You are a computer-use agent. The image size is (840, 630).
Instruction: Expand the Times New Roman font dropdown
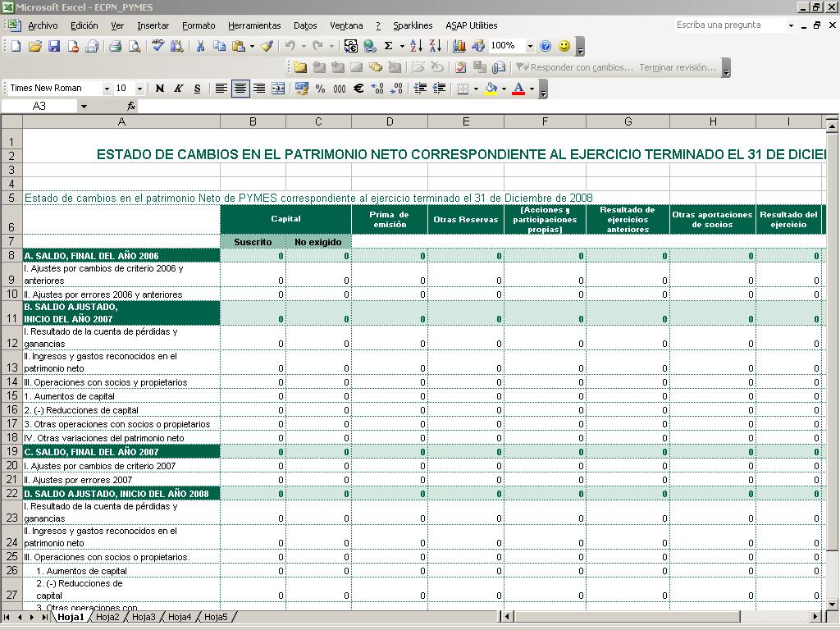[x=107, y=89]
